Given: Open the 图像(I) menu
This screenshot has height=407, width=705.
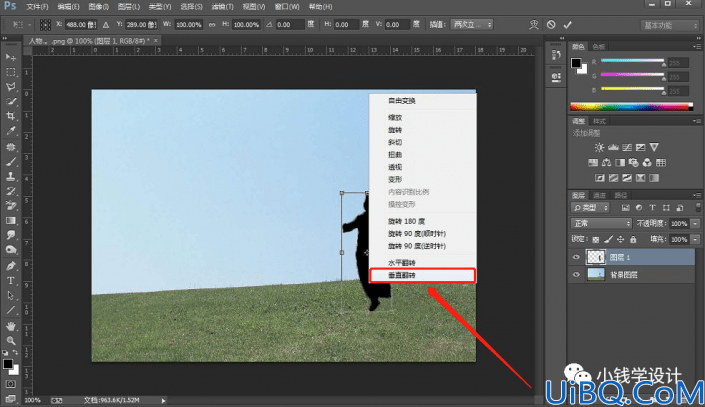Looking at the screenshot, I should [x=98, y=7].
